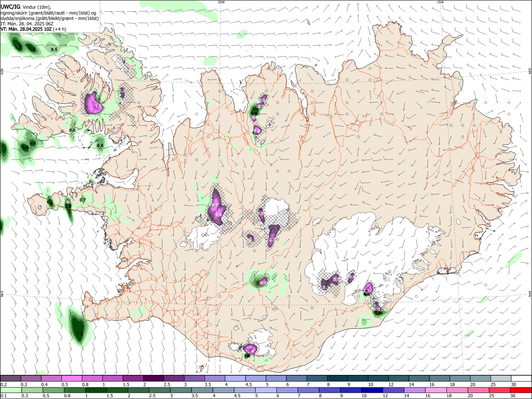Select the VT: Mán. 28.04.2025 10Z (+4 h) line
This screenshot has height=399, width=532.
click(x=33, y=30)
